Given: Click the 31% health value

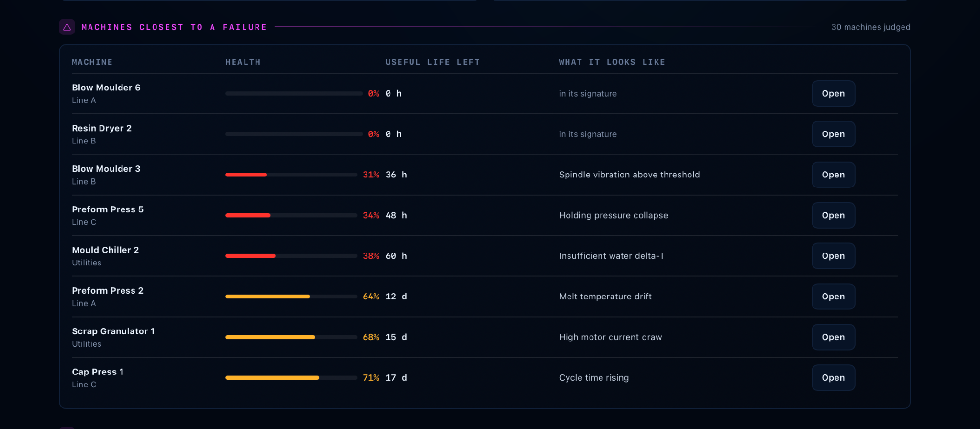Looking at the screenshot, I should pos(371,175).
